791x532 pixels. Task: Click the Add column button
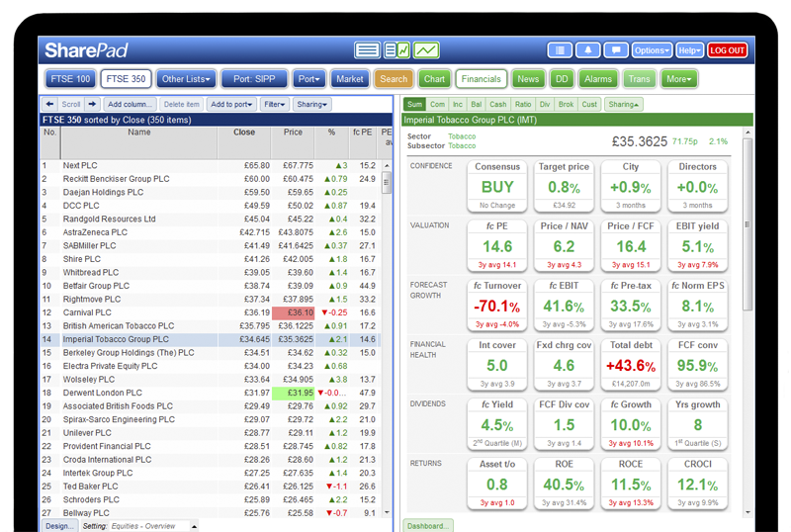(x=130, y=104)
